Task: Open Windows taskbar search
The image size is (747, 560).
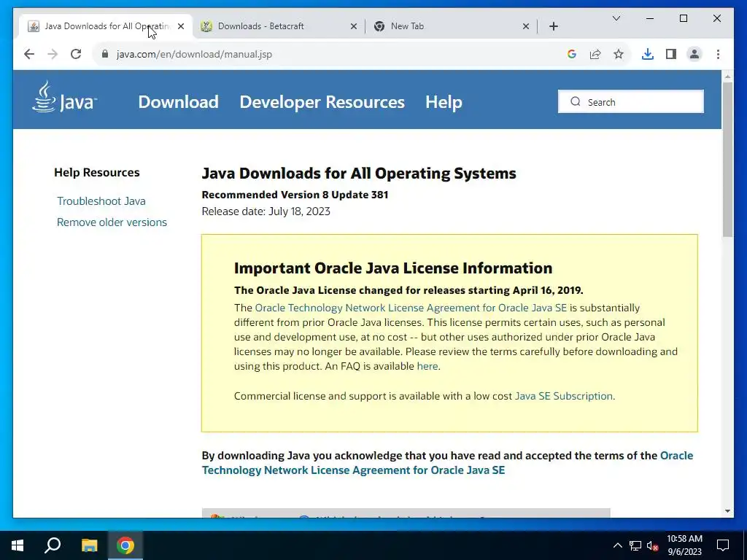Action: pos(53,545)
